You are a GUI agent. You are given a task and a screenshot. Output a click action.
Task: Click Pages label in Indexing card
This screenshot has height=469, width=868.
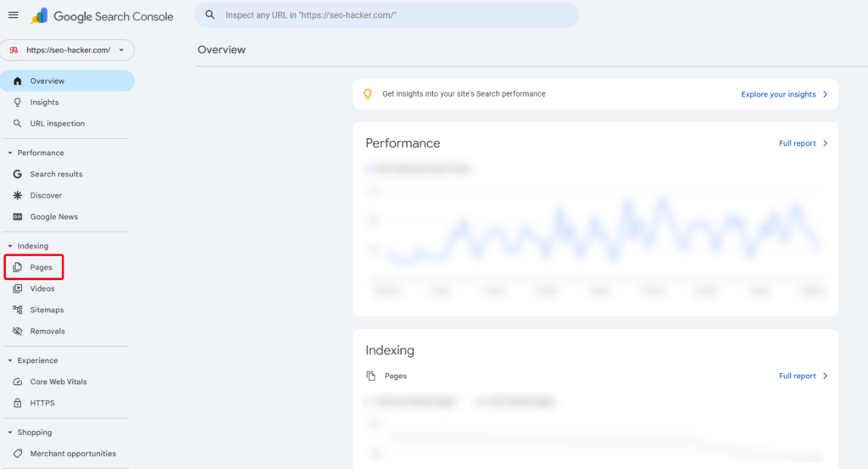click(x=395, y=376)
